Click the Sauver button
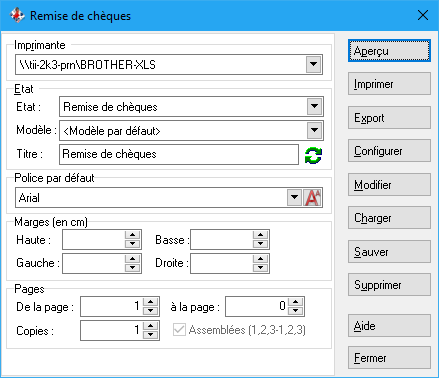Image resolution: width=439 pixels, height=378 pixels. [389, 252]
